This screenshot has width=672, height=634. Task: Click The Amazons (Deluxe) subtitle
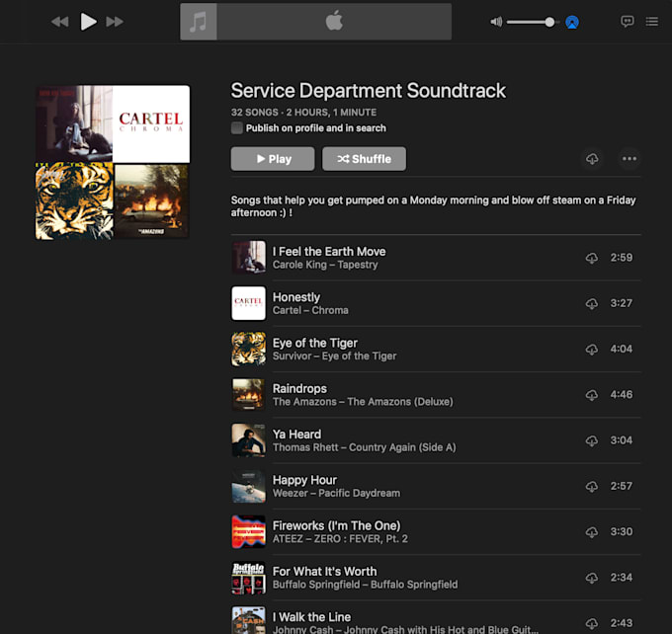pyautogui.click(x=363, y=402)
